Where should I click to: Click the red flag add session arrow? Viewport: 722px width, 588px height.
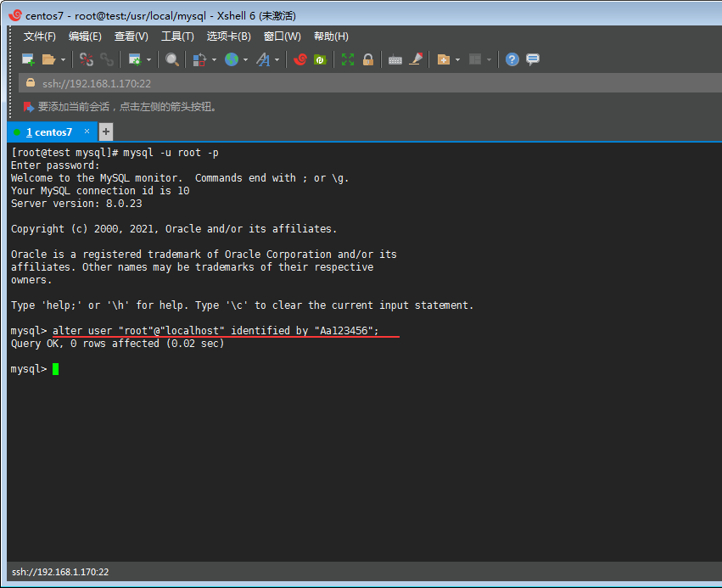coord(29,107)
